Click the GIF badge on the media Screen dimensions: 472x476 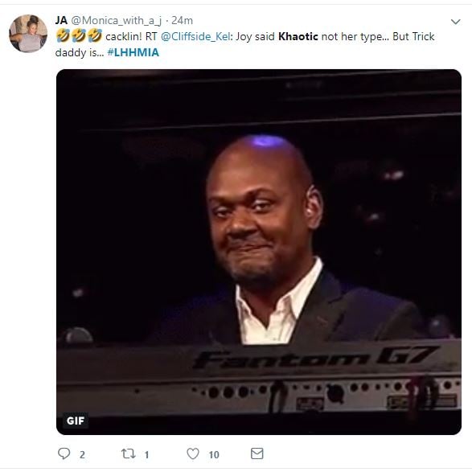(x=76, y=421)
